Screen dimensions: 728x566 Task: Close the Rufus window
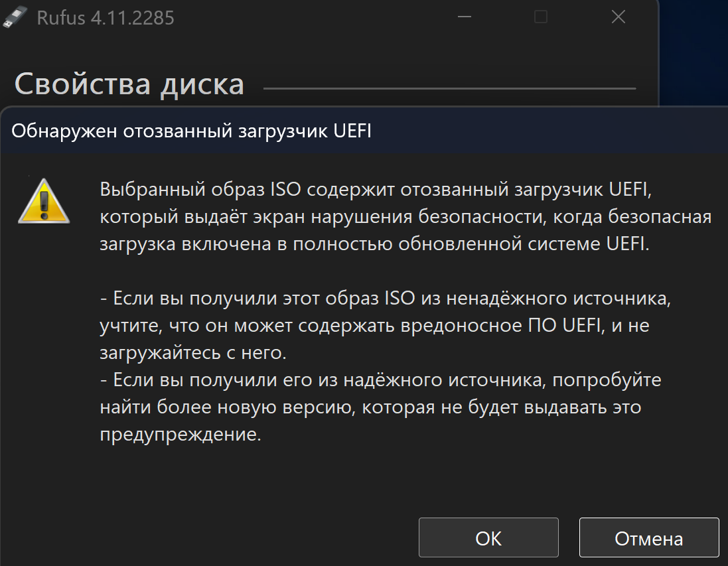(x=618, y=17)
